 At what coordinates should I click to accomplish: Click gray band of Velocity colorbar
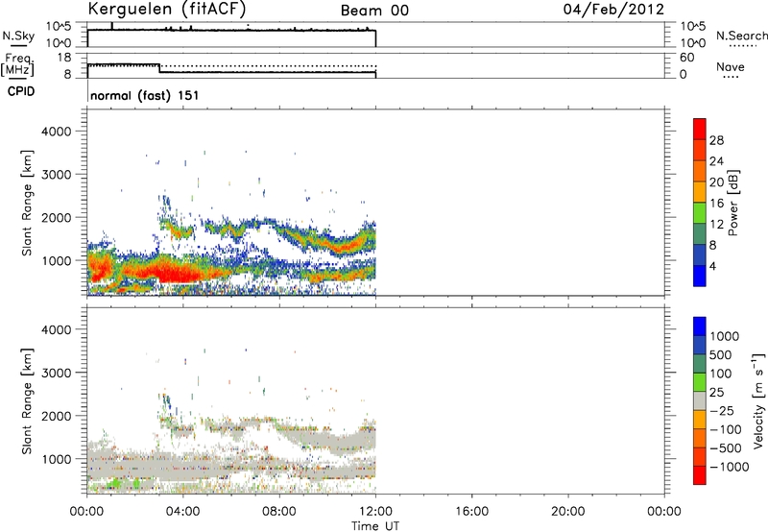[700, 400]
